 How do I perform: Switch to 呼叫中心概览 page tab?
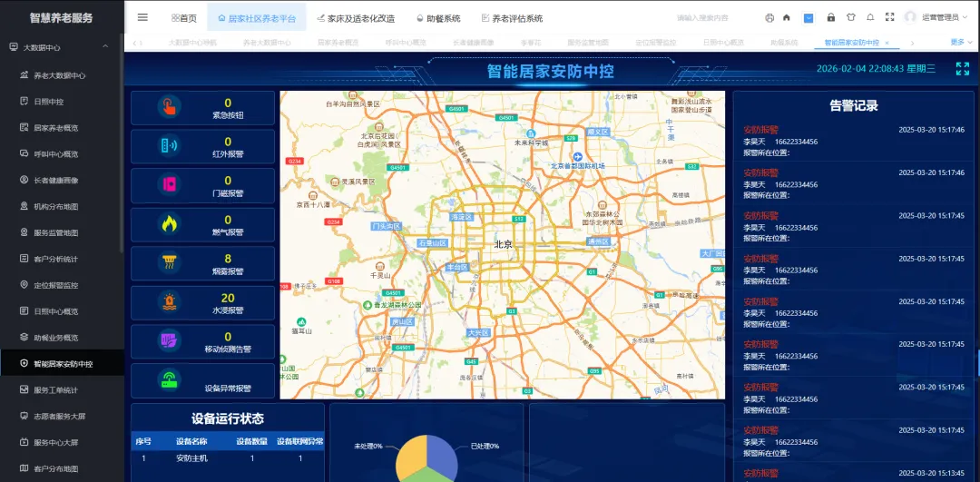point(405,43)
